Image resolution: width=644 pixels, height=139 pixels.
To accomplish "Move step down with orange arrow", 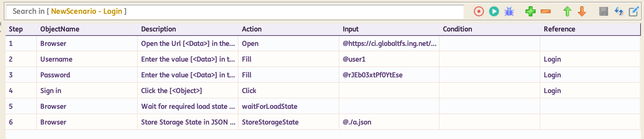I will click(x=582, y=12).
